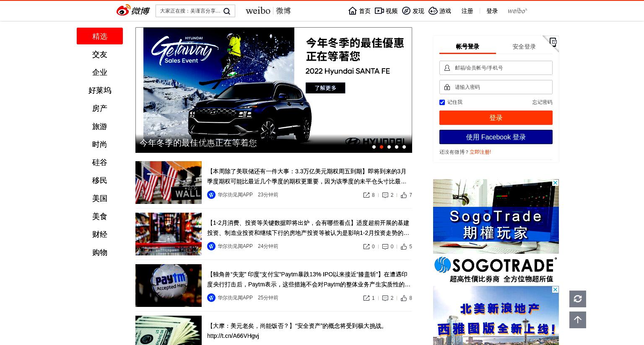This screenshot has height=345, width=644.
Task: Select 时尚 category in sidebar
Action: pos(100,144)
